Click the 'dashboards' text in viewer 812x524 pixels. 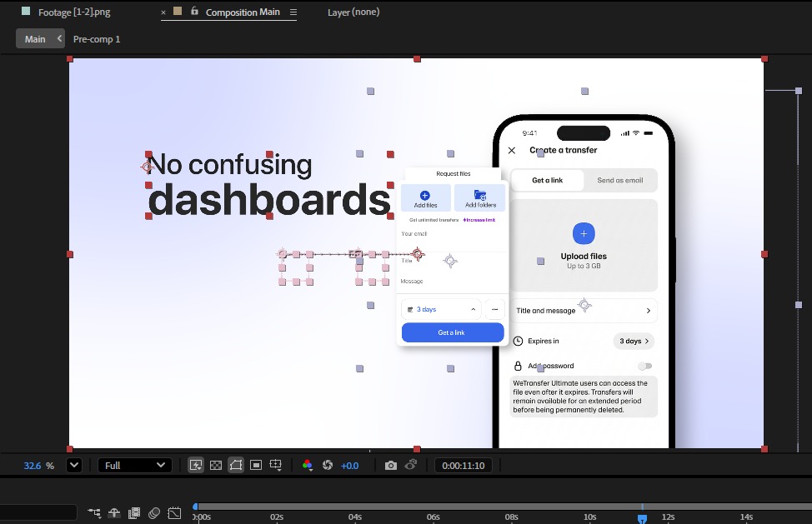coord(269,200)
